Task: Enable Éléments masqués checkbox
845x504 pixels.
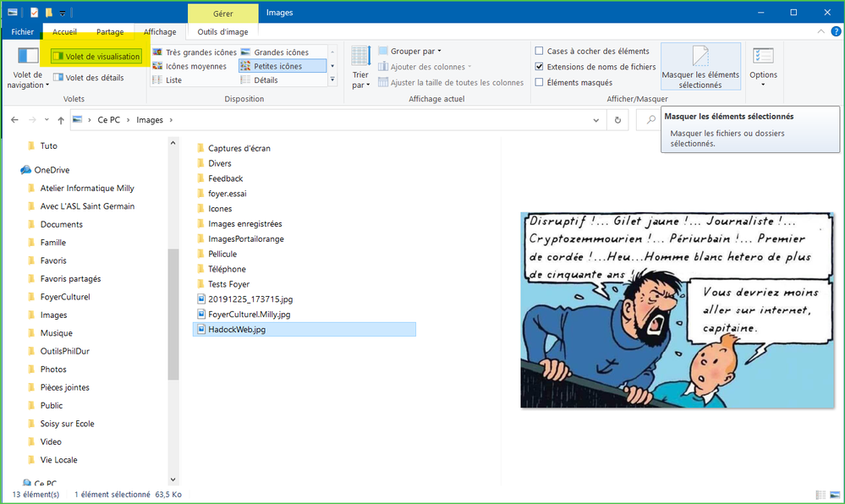Action: pyautogui.click(x=539, y=82)
